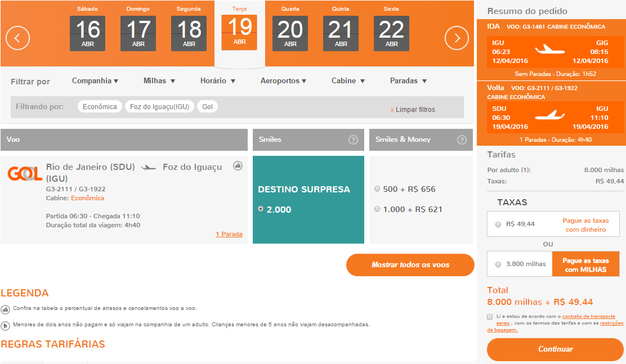The image size is (626, 364).
Task: Open the 1 Parada stop details link
Action: (x=229, y=234)
